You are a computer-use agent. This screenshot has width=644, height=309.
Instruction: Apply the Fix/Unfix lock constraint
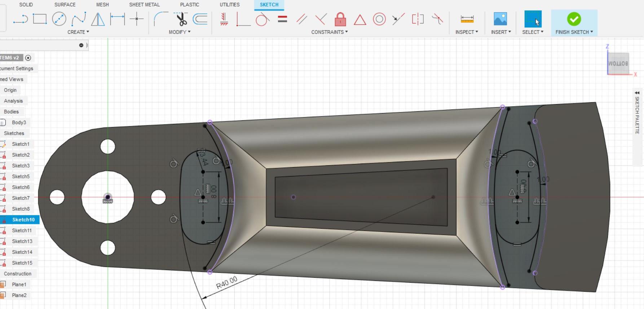point(340,19)
